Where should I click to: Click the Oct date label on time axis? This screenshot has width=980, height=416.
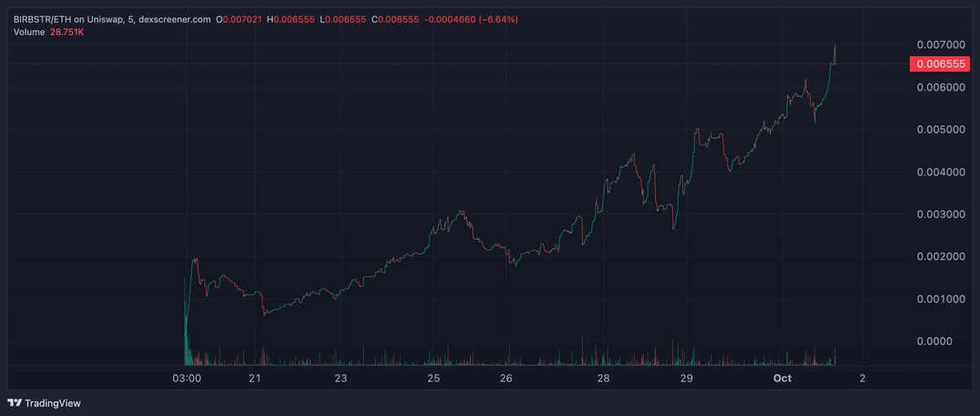click(x=782, y=378)
